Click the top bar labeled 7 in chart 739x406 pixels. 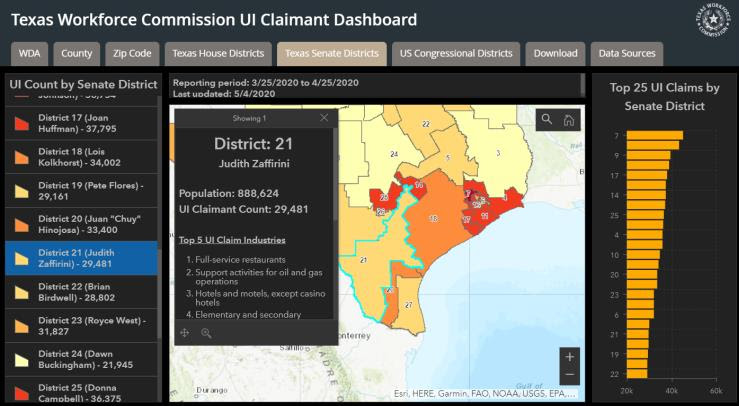655,136
